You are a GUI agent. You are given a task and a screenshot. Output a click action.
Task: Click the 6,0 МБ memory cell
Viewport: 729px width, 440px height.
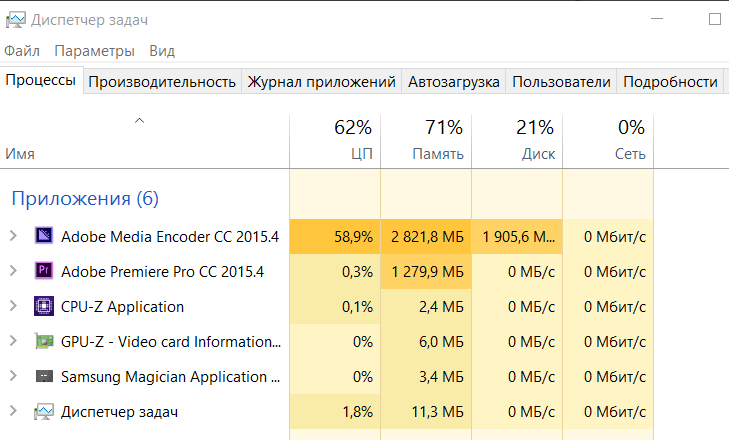426,341
